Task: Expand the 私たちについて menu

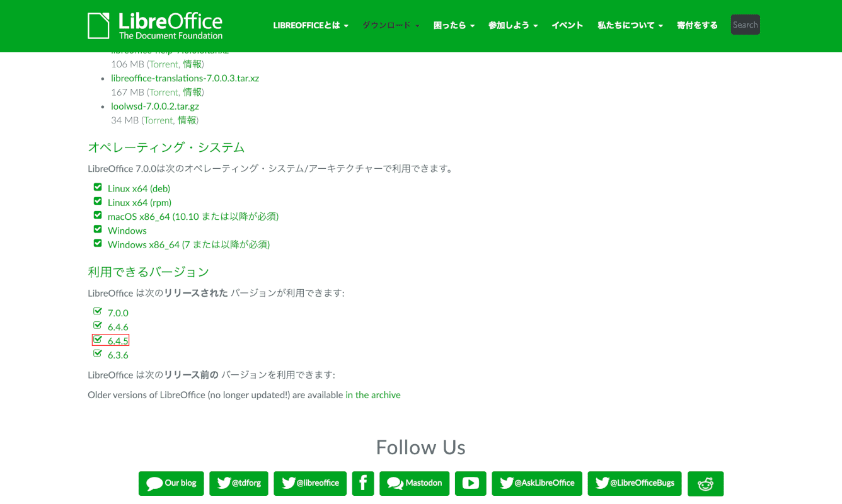Action: click(630, 26)
